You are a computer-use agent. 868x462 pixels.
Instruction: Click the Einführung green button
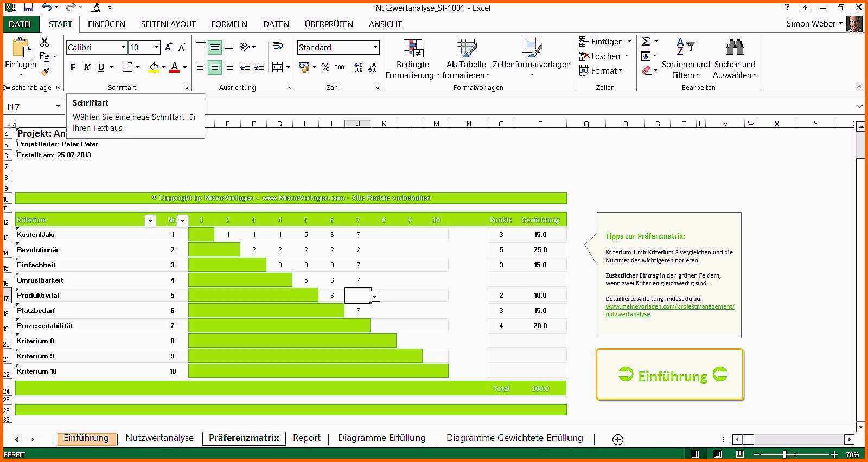(670, 375)
